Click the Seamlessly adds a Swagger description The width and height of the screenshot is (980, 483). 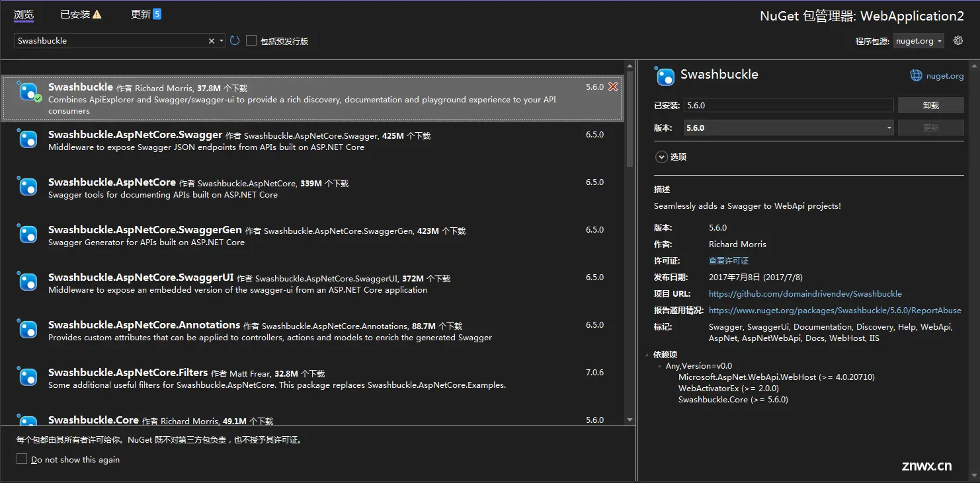coord(747,205)
